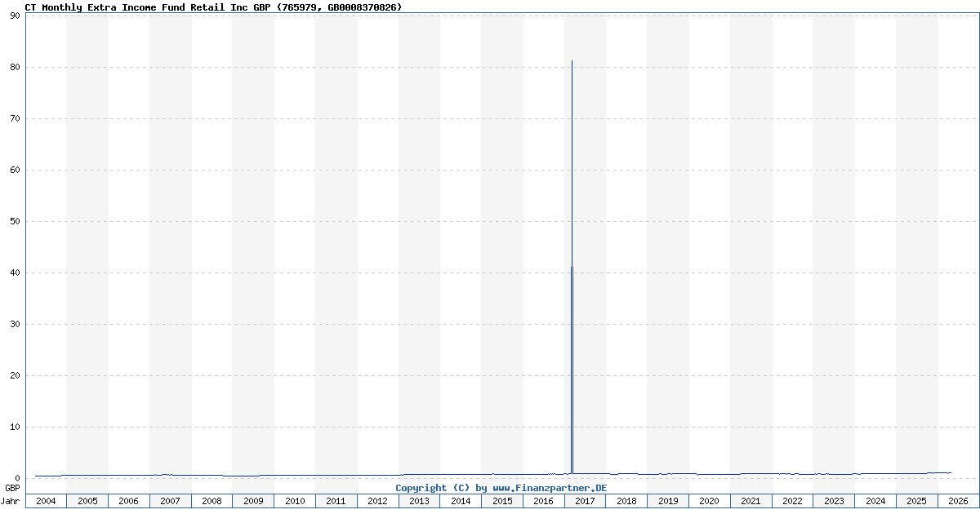The width and height of the screenshot is (980, 514).
Task: Select the 2026 year label
Action: pyautogui.click(x=957, y=501)
